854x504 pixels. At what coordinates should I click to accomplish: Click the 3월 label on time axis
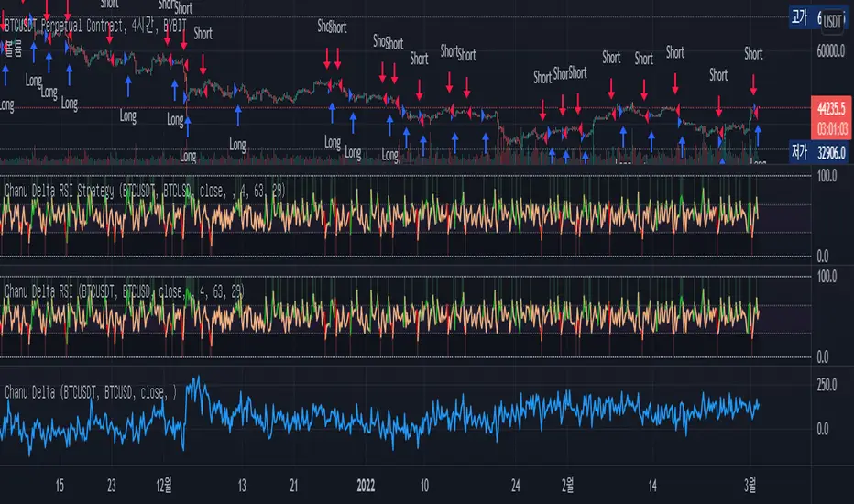pyautogui.click(x=752, y=485)
